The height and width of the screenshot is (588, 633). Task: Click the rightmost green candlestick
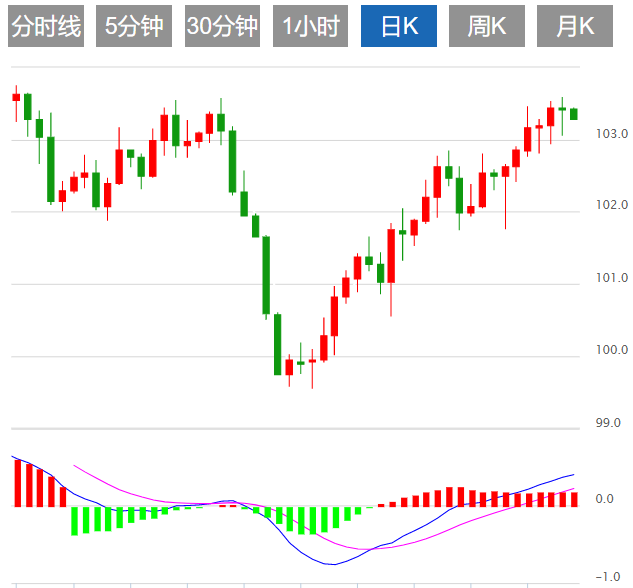tap(574, 114)
